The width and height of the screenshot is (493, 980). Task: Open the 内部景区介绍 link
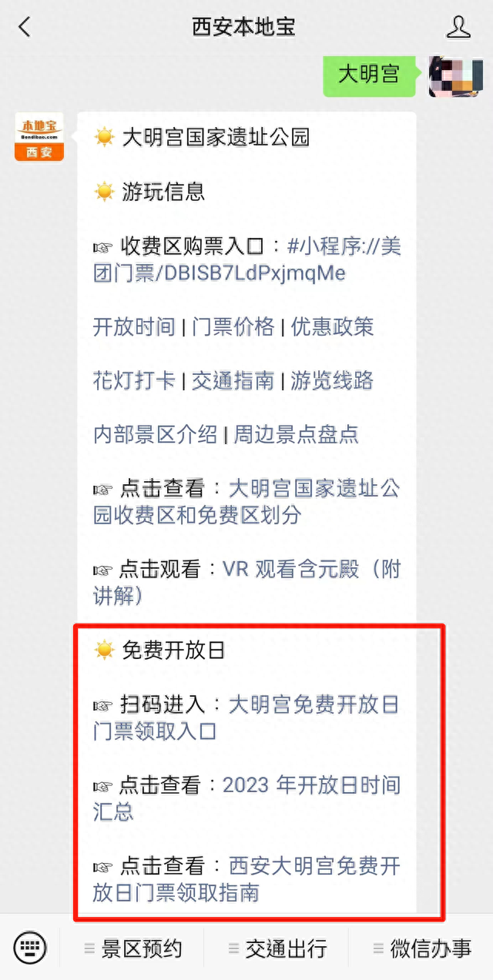coord(155,434)
